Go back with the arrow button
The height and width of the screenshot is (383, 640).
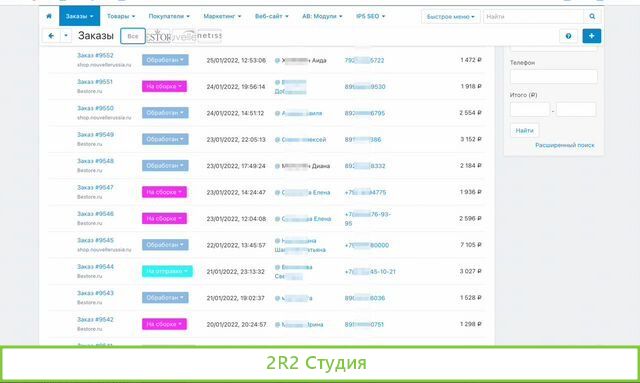click(x=51, y=36)
